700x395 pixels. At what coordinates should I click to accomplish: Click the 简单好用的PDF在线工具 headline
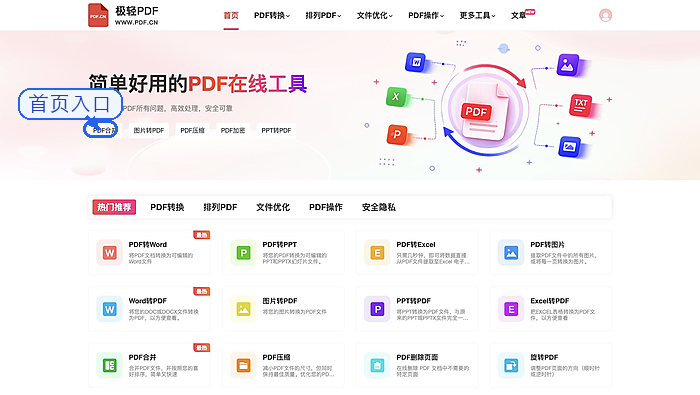(x=197, y=84)
